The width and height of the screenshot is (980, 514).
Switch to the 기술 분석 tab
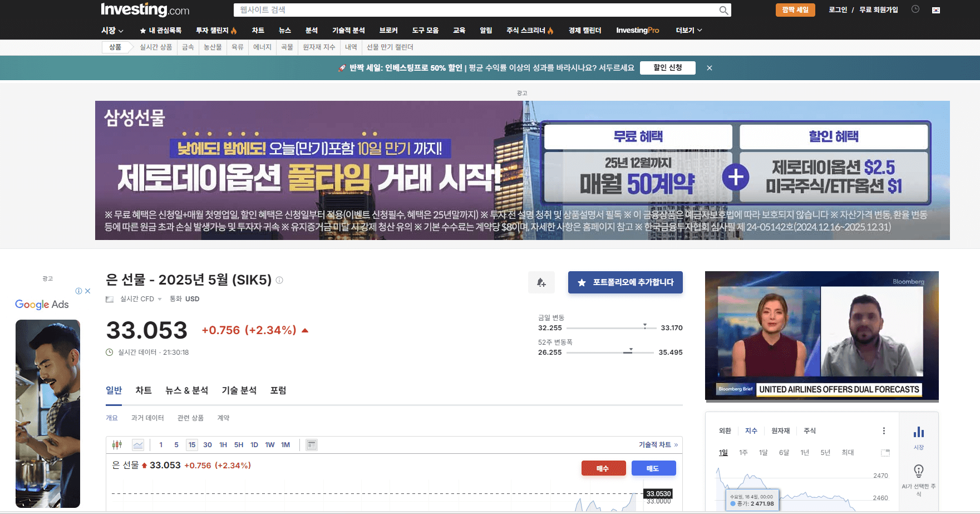point(239,390)
